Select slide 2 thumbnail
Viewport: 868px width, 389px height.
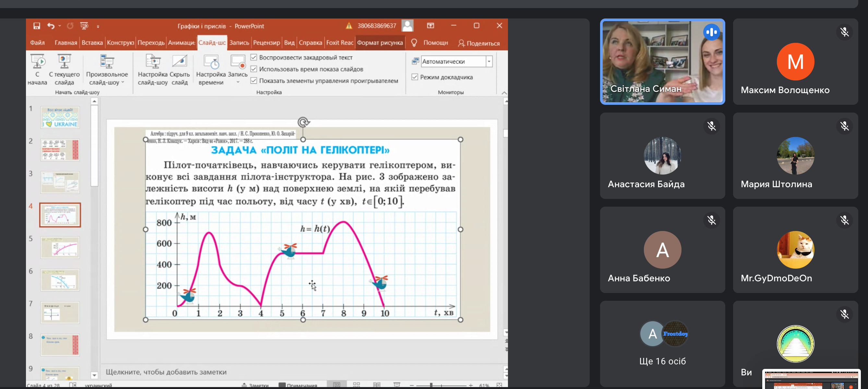[x=60, y=150]
